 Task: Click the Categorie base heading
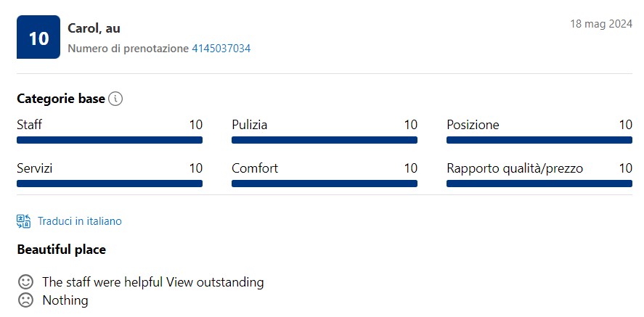[x=61, y=99]
